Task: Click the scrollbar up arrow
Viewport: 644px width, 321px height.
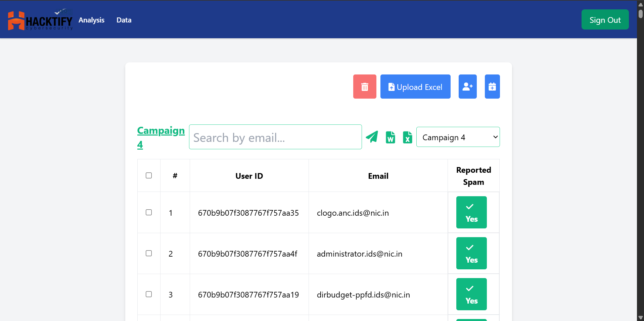Action: pos(641,4)
